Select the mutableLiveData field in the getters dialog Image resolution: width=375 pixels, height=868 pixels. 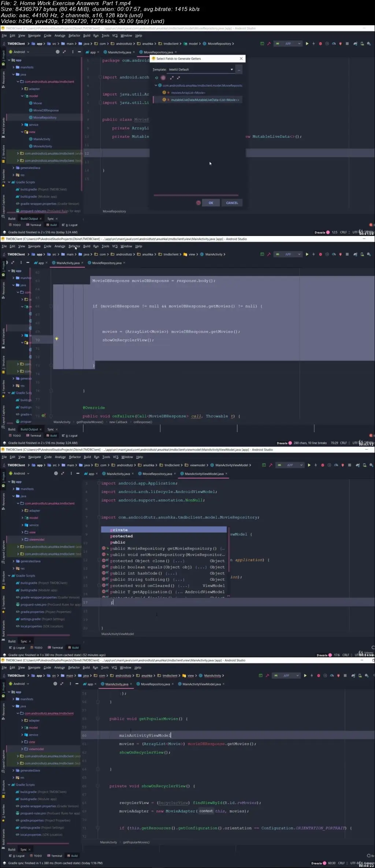[x=198, y=100]
